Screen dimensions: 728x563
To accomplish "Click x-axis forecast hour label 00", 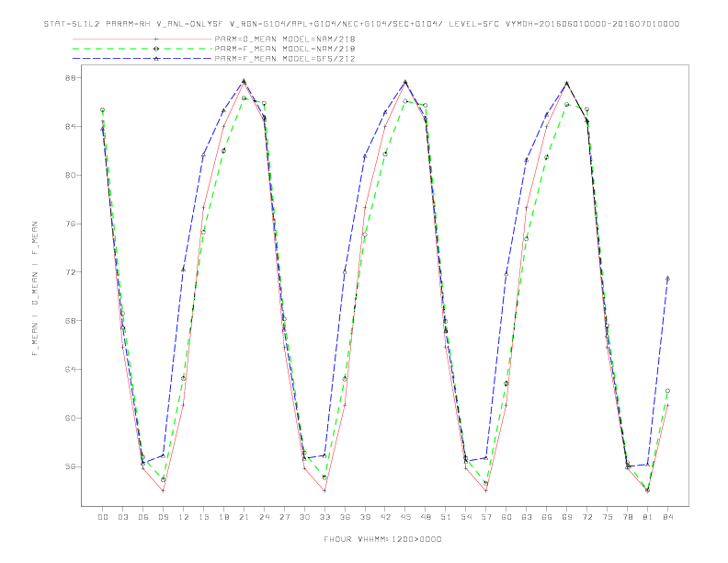I will tap(103, 517).
